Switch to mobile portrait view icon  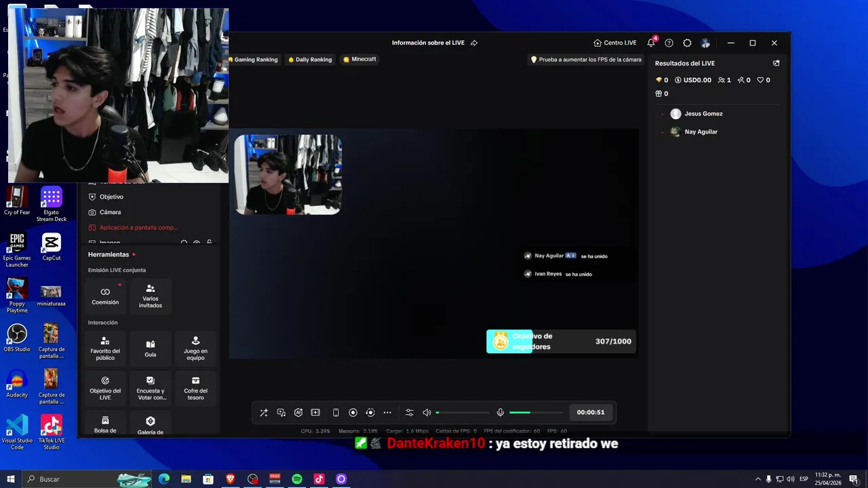pyautogui.click(x=336, y=412)
